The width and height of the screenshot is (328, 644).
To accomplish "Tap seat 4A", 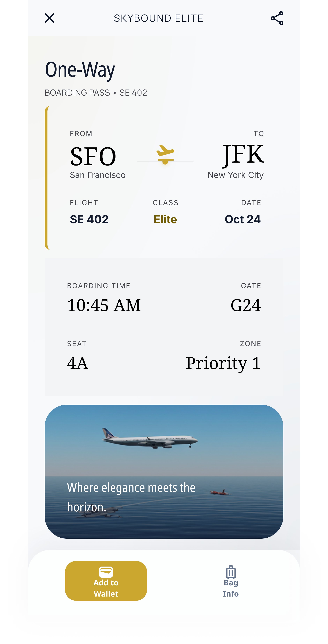I will click(x=78, y=363).
